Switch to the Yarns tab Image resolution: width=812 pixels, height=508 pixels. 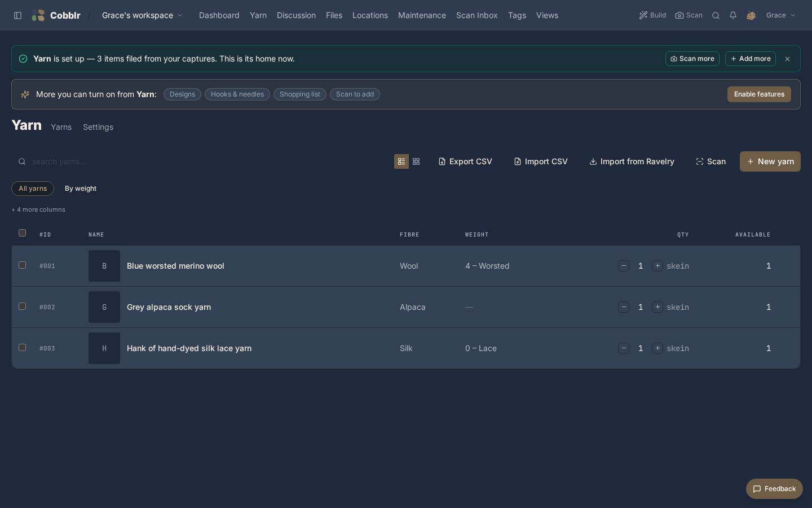[61, 127]
